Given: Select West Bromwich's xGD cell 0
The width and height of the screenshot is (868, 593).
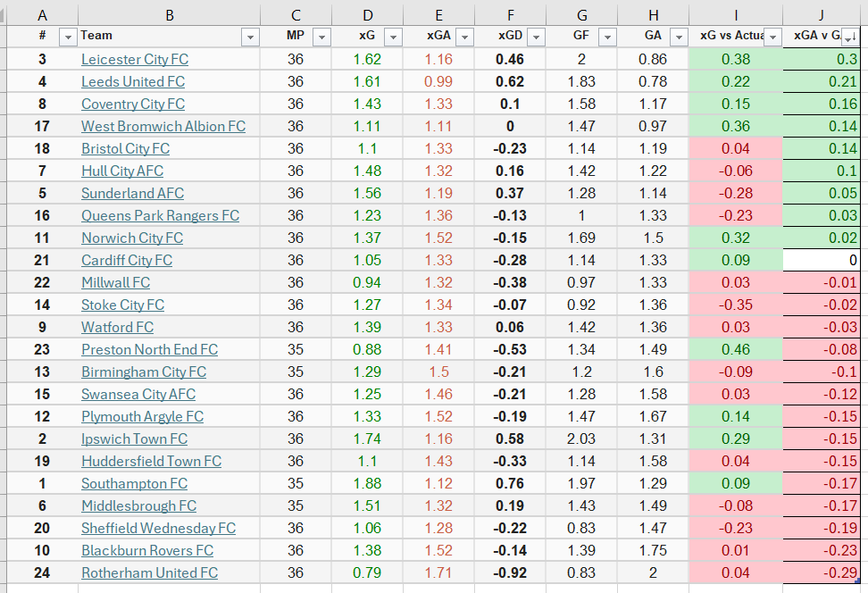Looking at the screenshot, I should (x=511, y=126).
